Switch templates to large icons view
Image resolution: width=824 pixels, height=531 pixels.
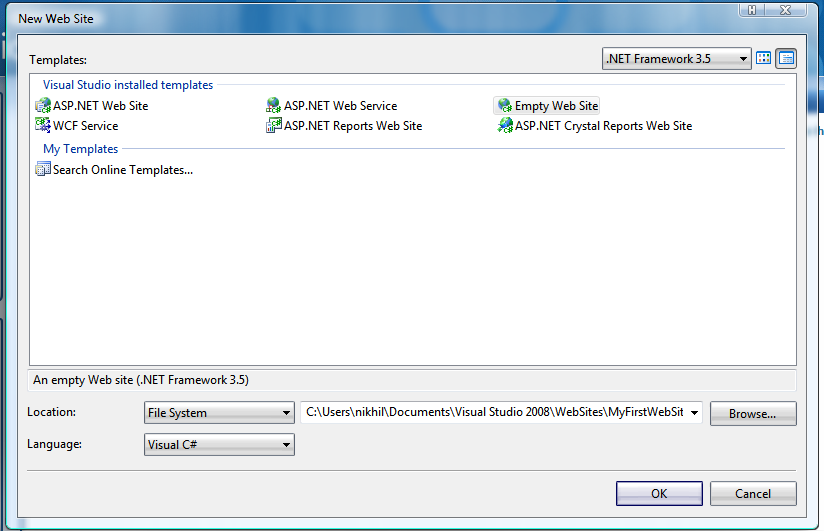(x=764, y=58)
